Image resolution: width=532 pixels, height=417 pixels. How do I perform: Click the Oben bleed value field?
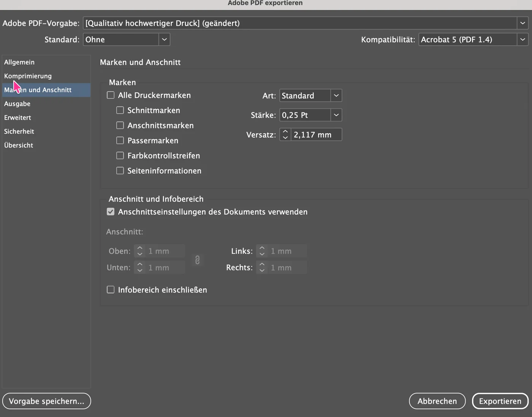[x=165, y=251]
